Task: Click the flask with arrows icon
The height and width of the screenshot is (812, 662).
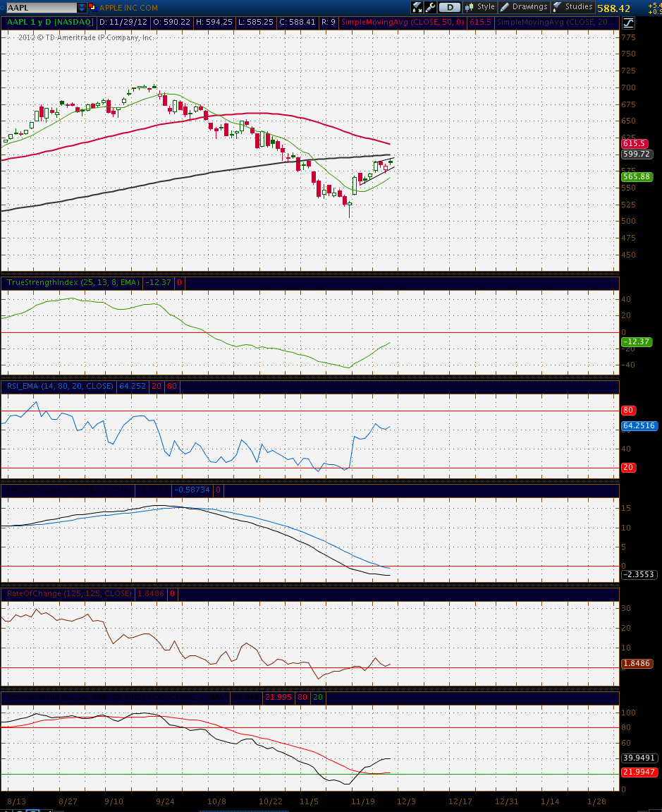Action: point(417,7)
